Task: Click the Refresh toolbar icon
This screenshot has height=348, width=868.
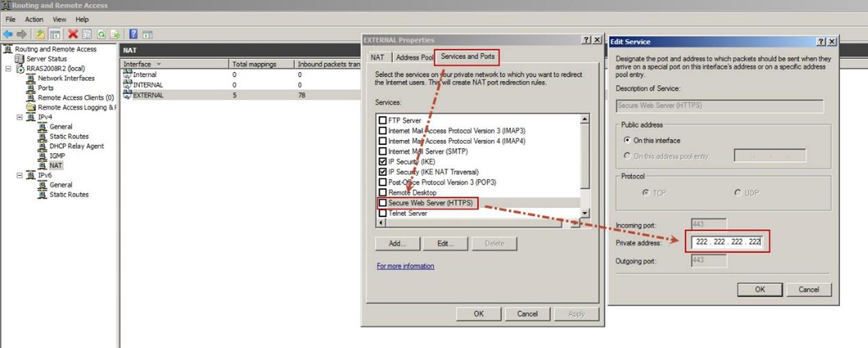Action: click(x=101, y=34)
